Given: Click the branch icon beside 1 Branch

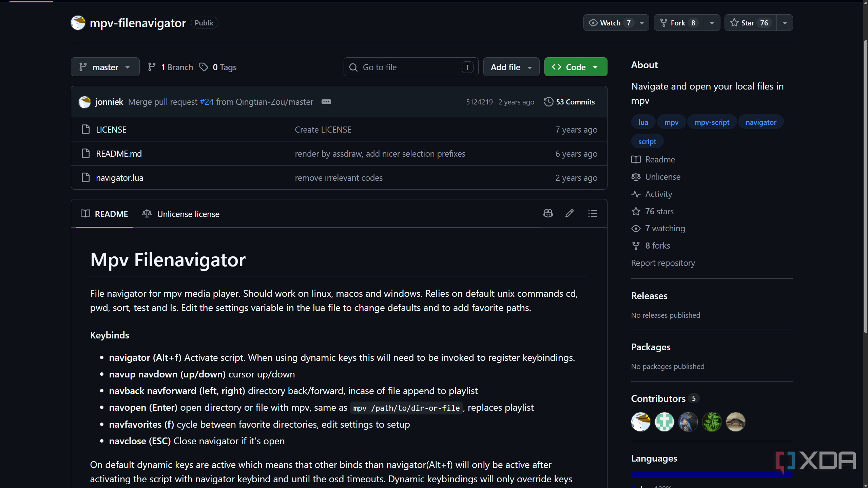Looking at the screenshot, I should point(152,67).
